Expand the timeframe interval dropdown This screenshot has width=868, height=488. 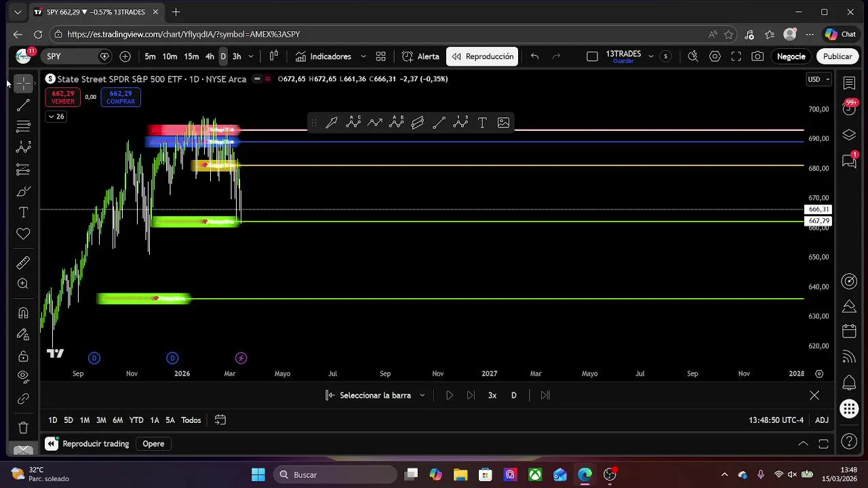coord(251,56)
